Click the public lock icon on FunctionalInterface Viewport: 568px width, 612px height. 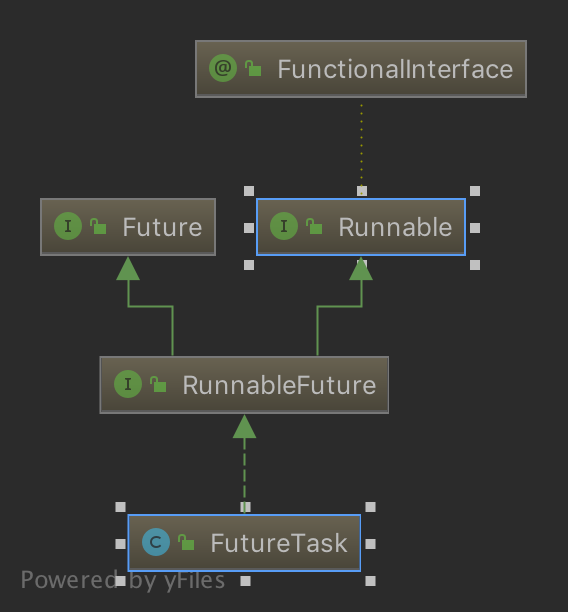point(253,68)
